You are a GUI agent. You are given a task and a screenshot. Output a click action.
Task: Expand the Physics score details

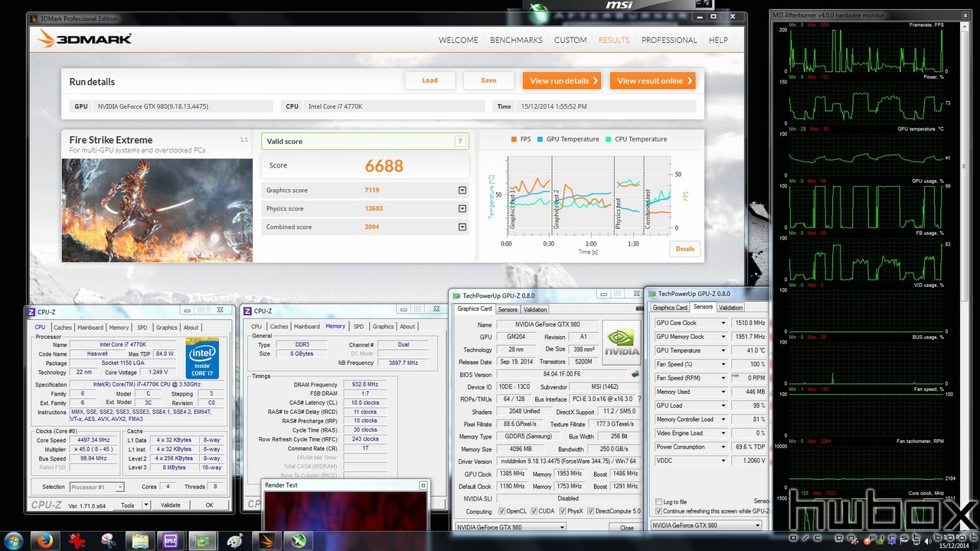point(462,209)
